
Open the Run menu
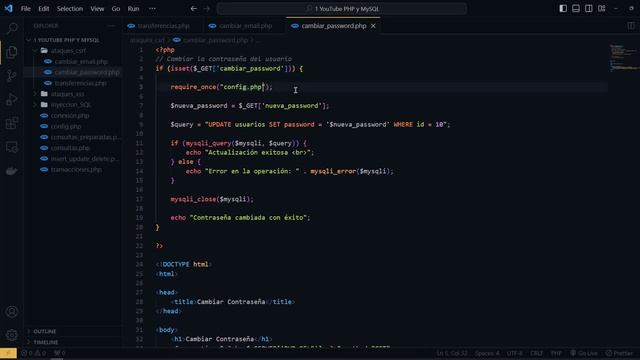(133, 9)
